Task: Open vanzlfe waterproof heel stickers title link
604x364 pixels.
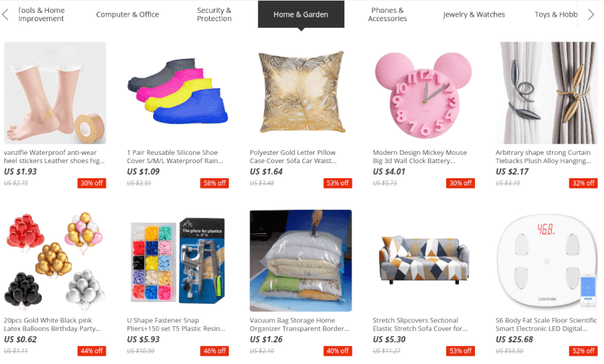Action: (x=54, y=157)
